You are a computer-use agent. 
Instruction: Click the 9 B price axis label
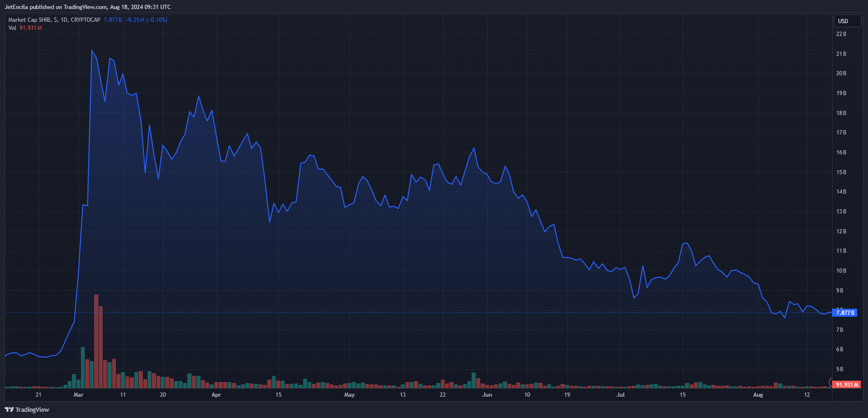840,291
